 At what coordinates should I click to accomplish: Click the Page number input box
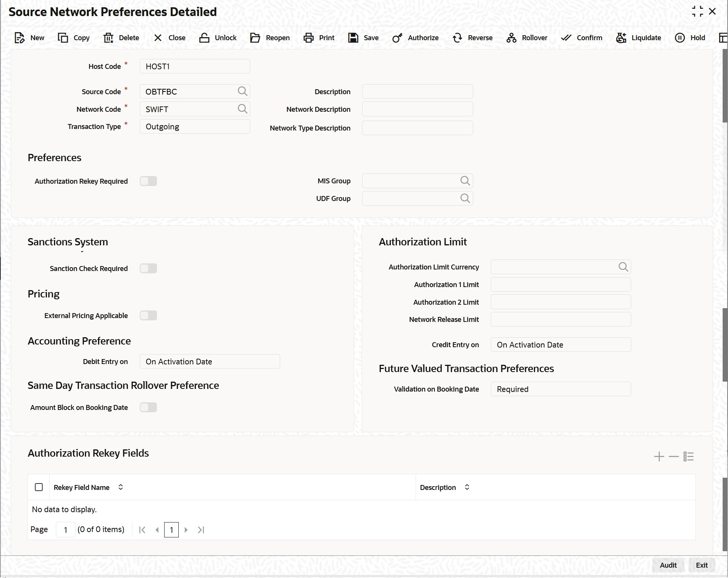pyautogui.click(x=65, y=530)
